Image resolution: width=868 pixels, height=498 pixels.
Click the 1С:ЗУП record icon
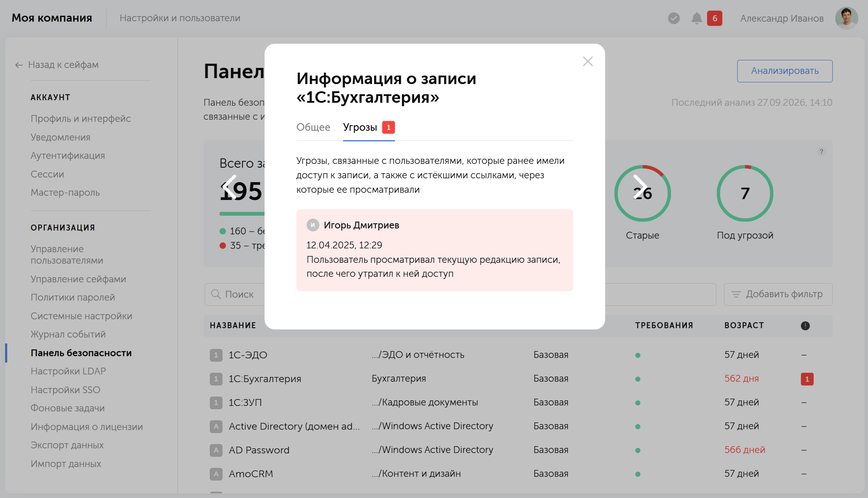(x=216, y=402)
